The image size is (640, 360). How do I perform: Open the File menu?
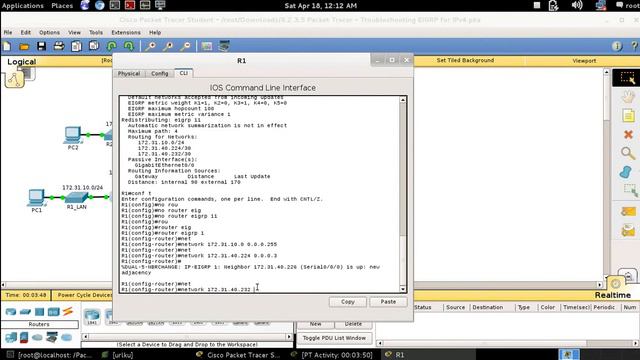click(x=8, y=32)
